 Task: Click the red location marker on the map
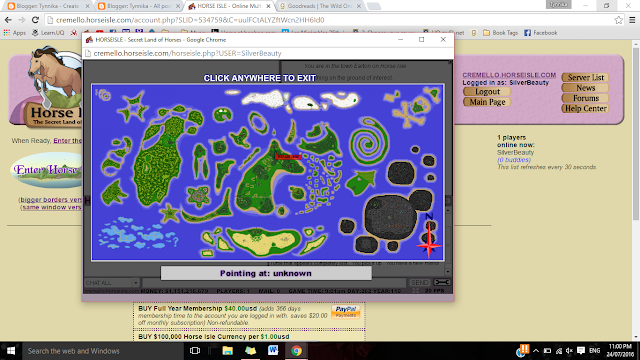coord(288,156)
